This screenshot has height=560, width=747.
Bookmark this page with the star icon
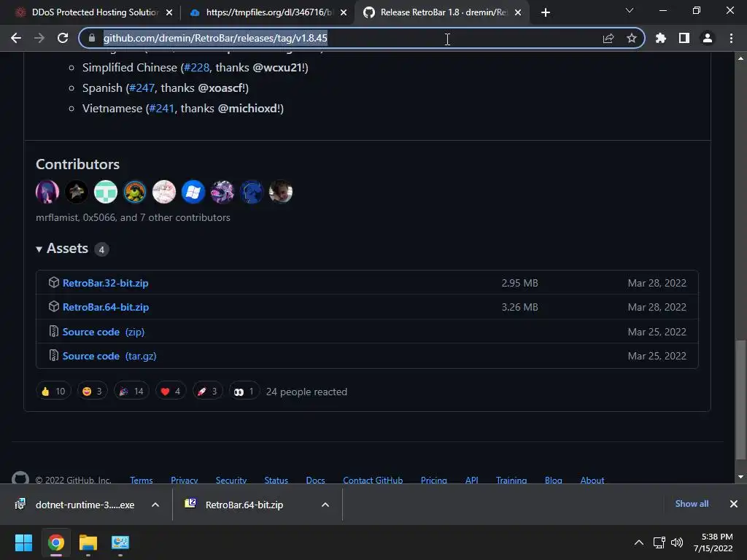(x=631, y=38)
